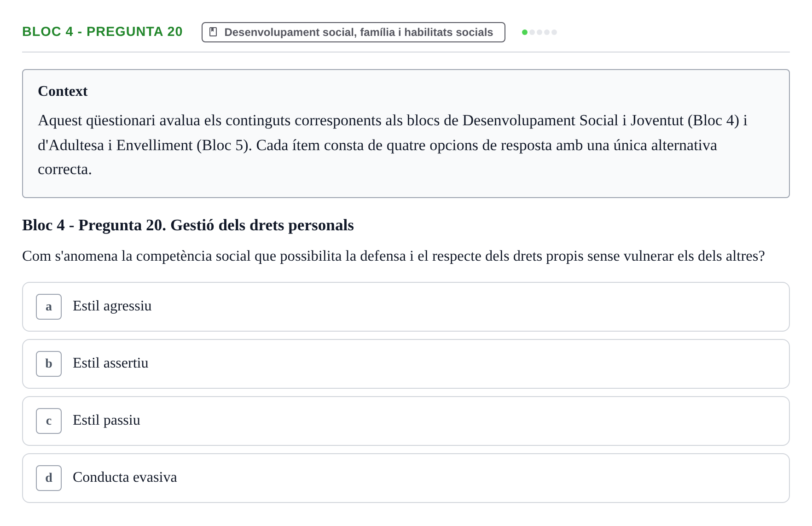Click the Desenvolupament social topic tag
Image resolution: width=812 pixels, height=526 pixels.
(x=353, y=32)
